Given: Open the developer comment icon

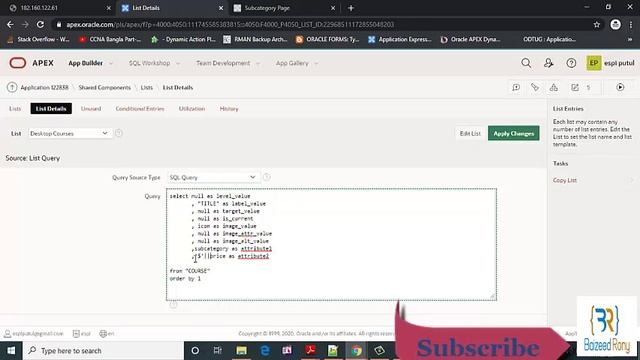Looking at the screenshot, I should [x=516, y=87].
